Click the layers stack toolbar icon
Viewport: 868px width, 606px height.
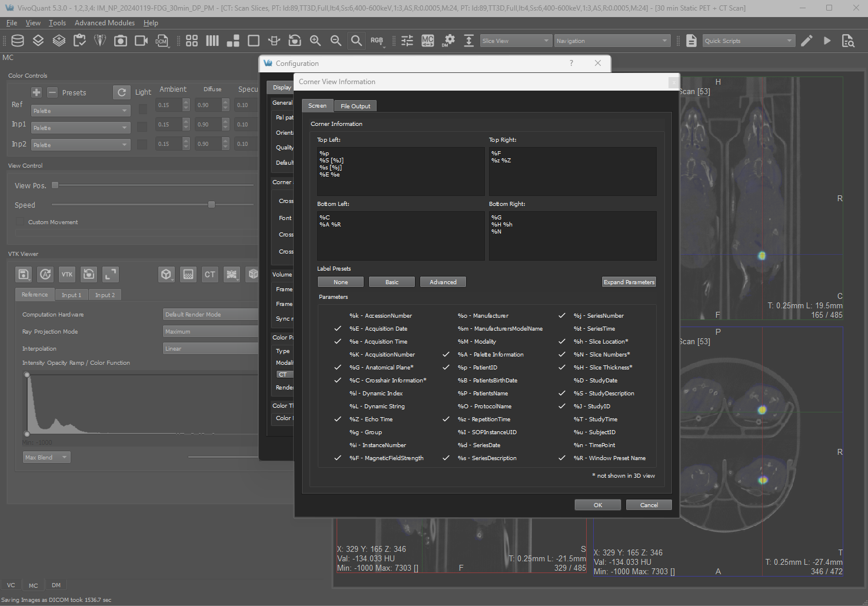[38, 41]
